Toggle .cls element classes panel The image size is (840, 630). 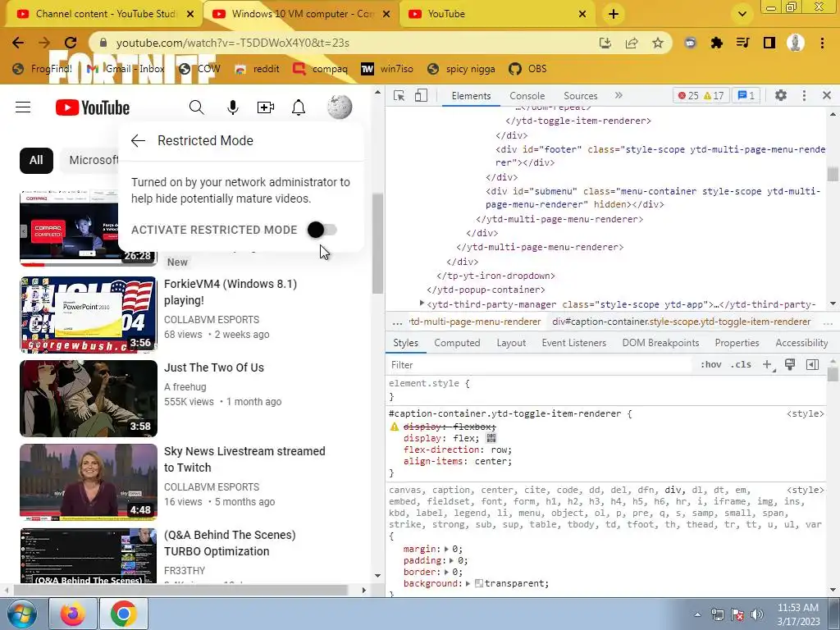click(x=742, y=365)
